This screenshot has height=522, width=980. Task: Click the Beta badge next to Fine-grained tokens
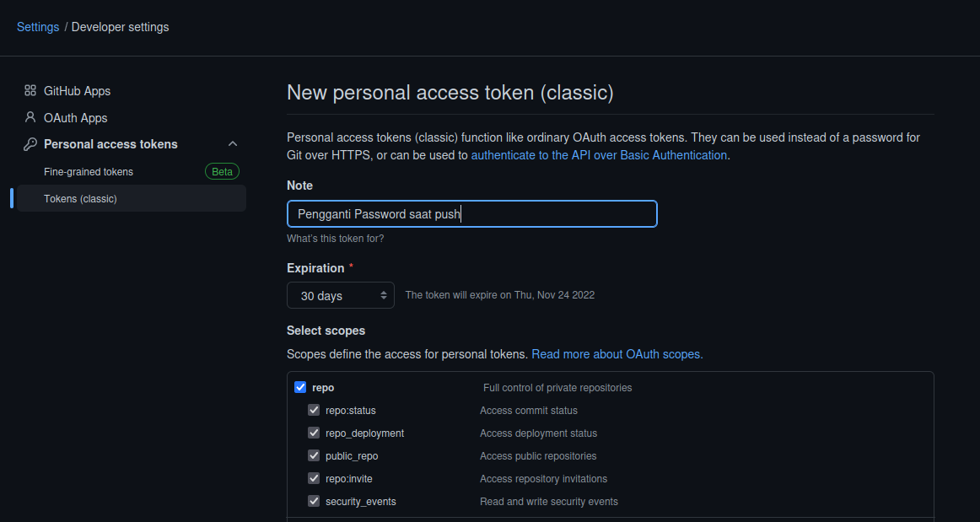pyautogui.click(x=221, y=171)
